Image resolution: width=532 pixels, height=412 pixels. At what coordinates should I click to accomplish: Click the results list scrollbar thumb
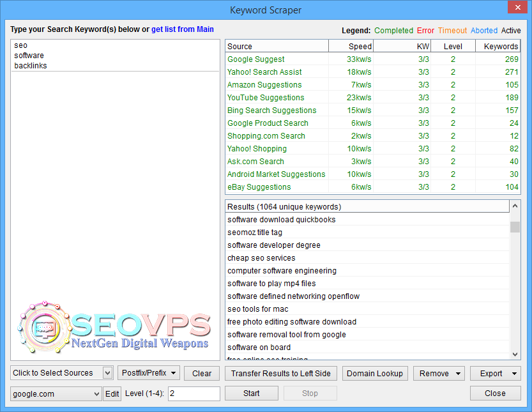click(x=515, y=227)
